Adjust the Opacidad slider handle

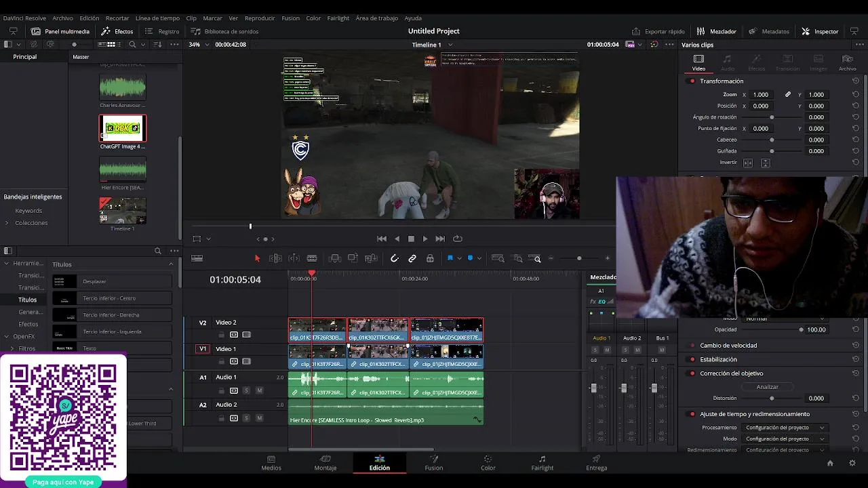coord(801,330)
